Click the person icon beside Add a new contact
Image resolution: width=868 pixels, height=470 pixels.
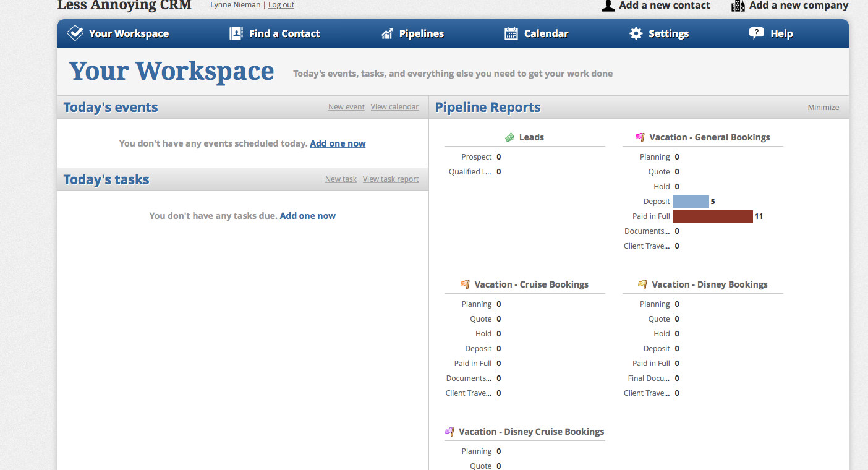[608, 6]
